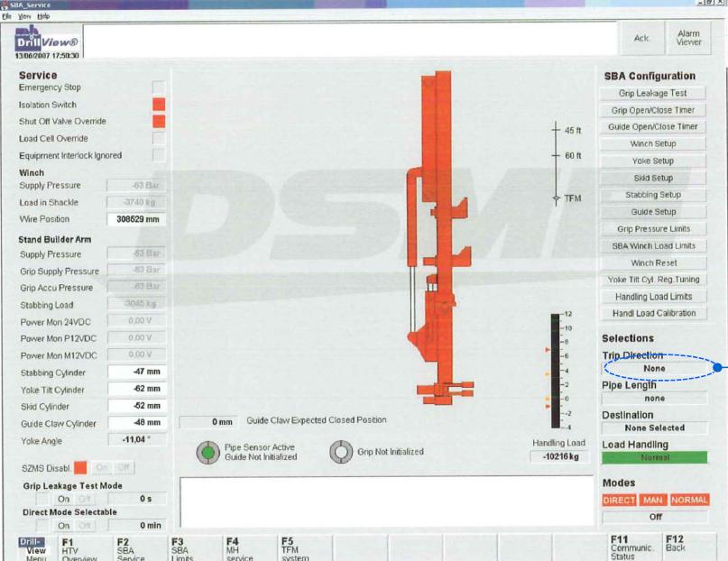Turn Direct Mode Selectable On
Viewport: 728px width, 561px height.
click(64, 525)
